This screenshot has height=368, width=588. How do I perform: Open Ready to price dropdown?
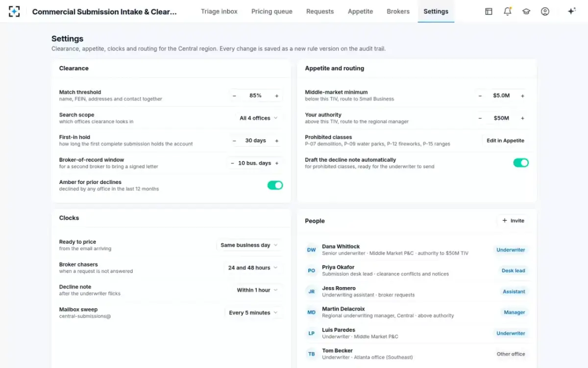(249, 245)
